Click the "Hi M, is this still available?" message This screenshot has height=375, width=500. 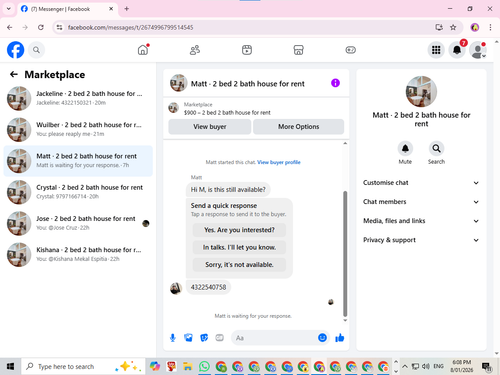pos(228,190)
